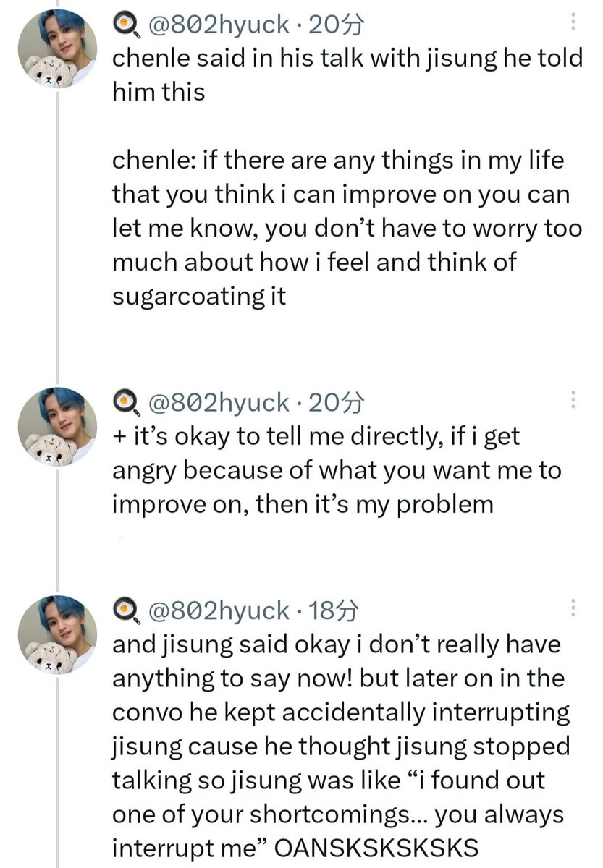Viewport: 603px width, 868px height.
Task: Open profile picture on first tweet
Action: click(58, 51)
